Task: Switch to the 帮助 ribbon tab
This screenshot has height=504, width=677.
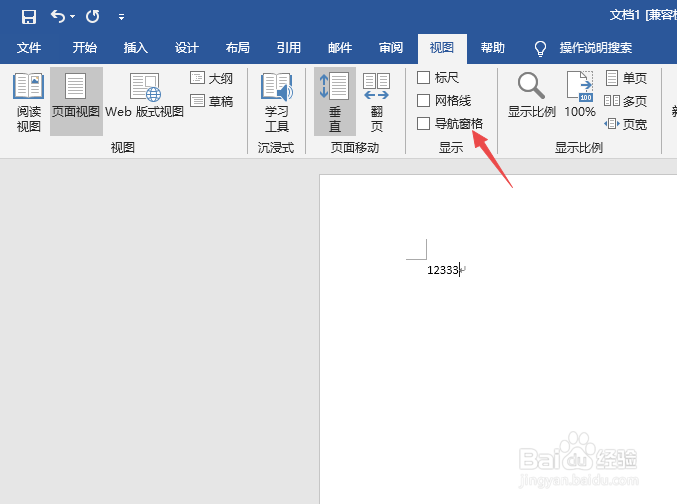Action: point(493,48)
